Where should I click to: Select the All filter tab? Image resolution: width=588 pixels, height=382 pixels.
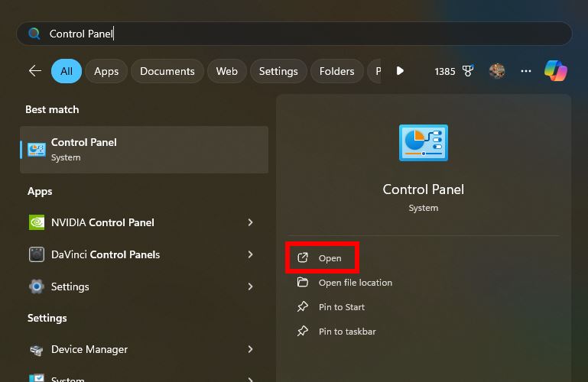(x=67, y=71)
